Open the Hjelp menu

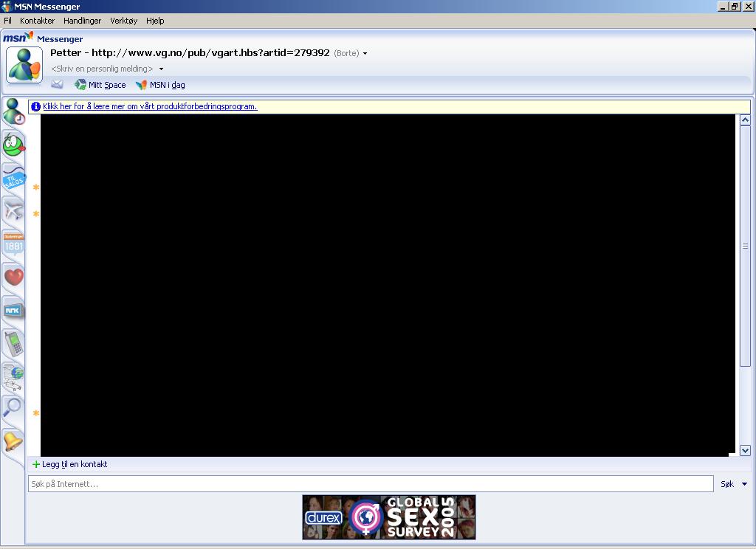click(x=155, y=21)
